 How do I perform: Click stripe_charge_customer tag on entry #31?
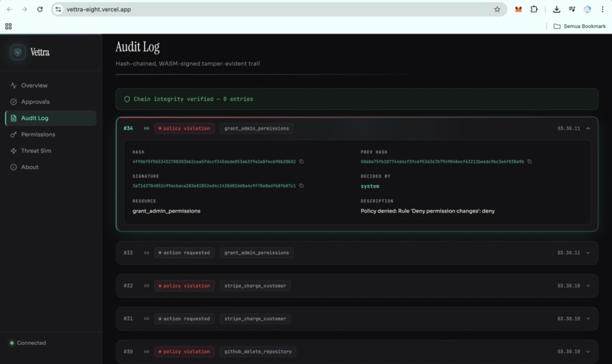point(255,318)
